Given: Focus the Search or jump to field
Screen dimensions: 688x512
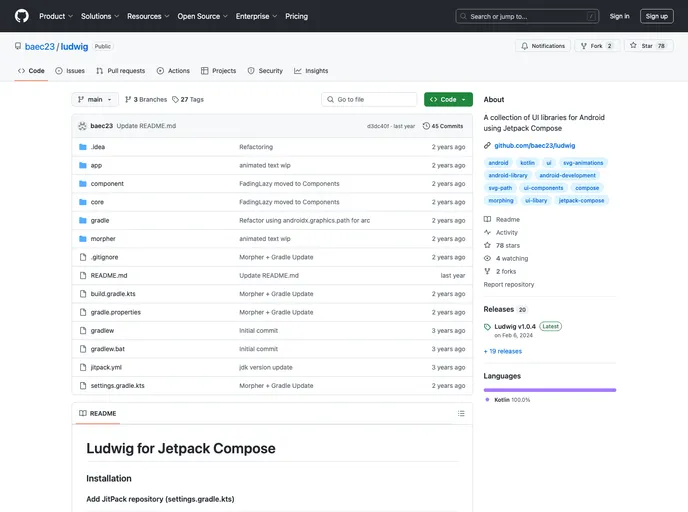Looking at the screenshot, I should pos(527,16).
